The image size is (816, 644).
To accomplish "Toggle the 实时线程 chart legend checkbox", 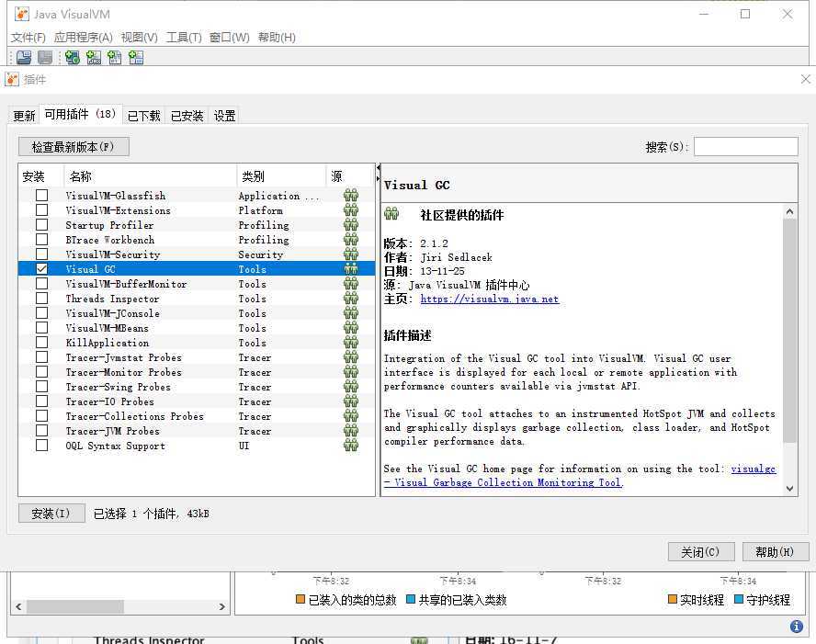I will coord(672,599).
